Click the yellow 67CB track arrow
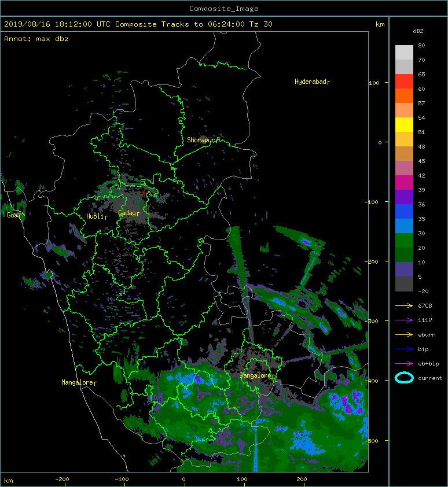Image resolution: width=448 pixels, height=487 pixels. click(404, 305)
